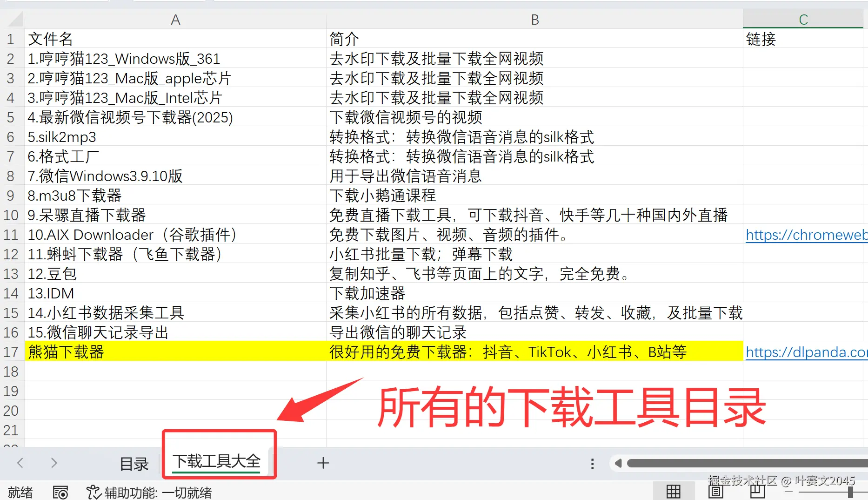Add a new sheet with plus button
The height and width of the screenshot is (500, 868).
pos(323,463)
